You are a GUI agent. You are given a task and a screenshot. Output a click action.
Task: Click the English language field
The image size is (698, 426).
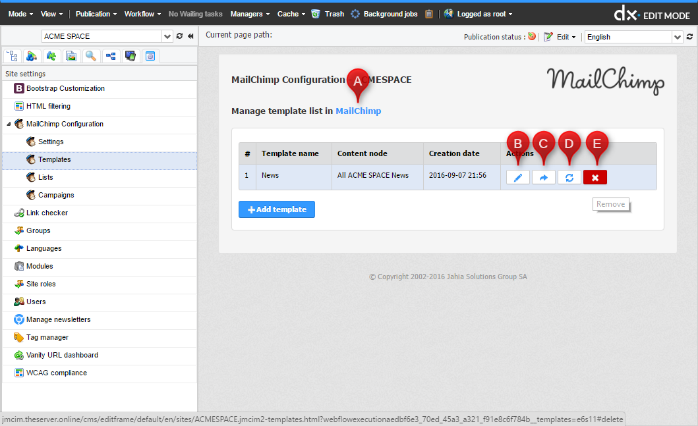click(628, 37)
